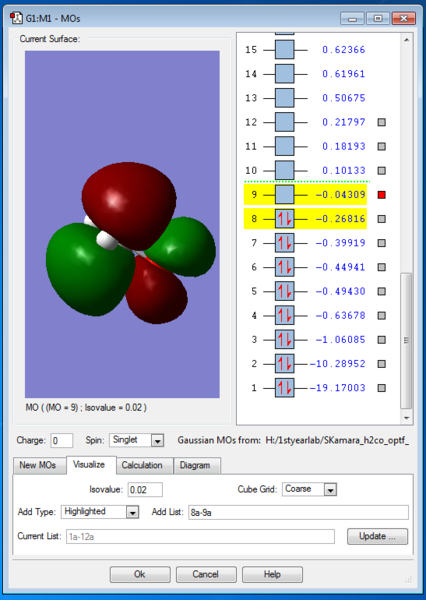The height and width of the screenshot is (600, 426).
Task: Click into the Isovalue input field
Action: (x=145, y=490)
